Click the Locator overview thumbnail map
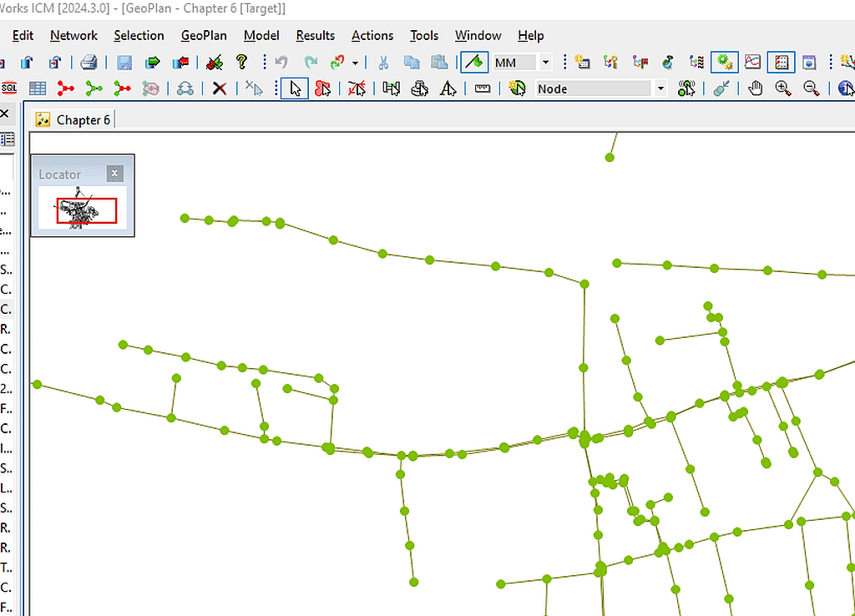This screenshot has width=855, height=616. pyautogui.click(x=83, y=208)
